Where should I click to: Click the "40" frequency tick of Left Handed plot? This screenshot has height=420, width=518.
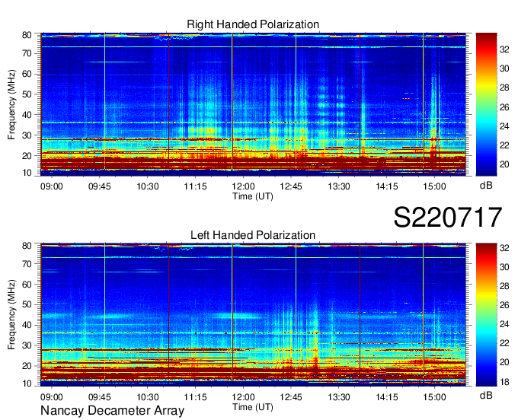coord(27,326)
